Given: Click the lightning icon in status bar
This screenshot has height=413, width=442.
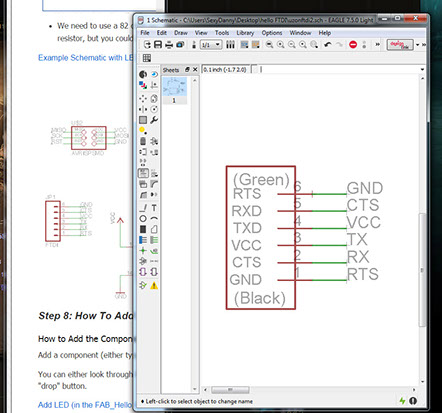Looking at the screenshot, I should pyautogui.click(x=402, y=401).
